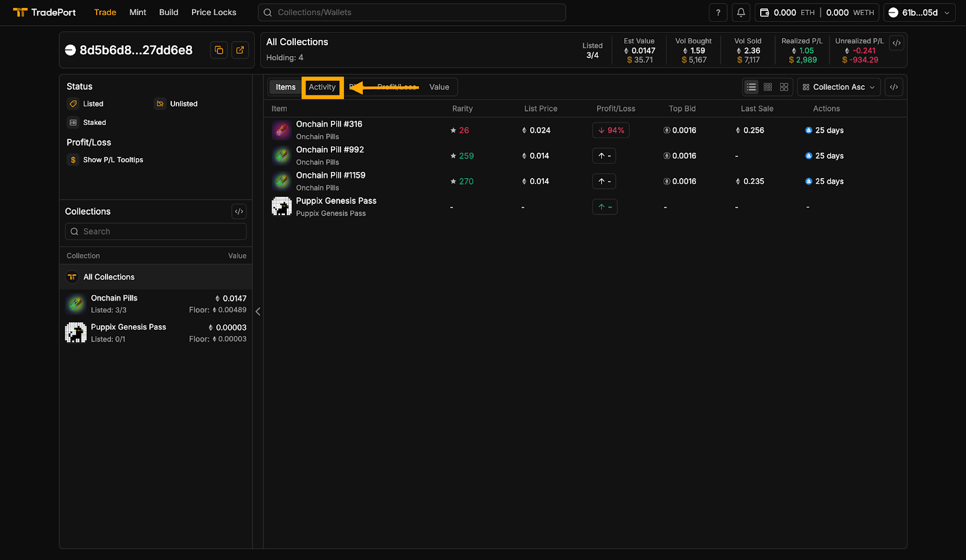
Task: Collapse the left sidebar with chevron
Action: coord(258,311)
